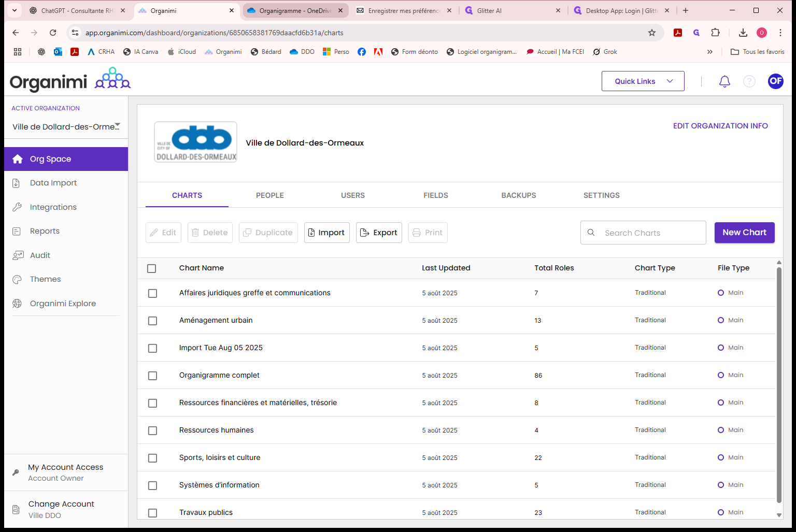Check Affaires juridiques greffe et communications row
This screenshot has height=532, width=796.
point(152,293)
